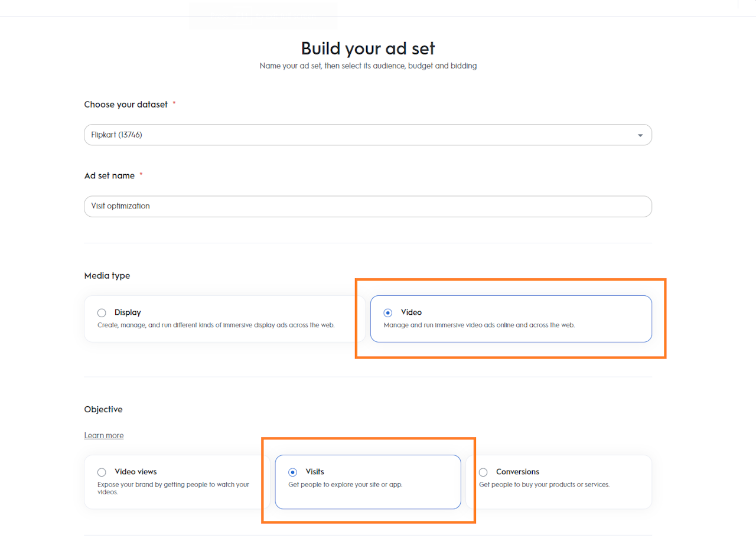756x551 pixels.
Task: Click the 'Ad set name' label
Action: [109, 175]
